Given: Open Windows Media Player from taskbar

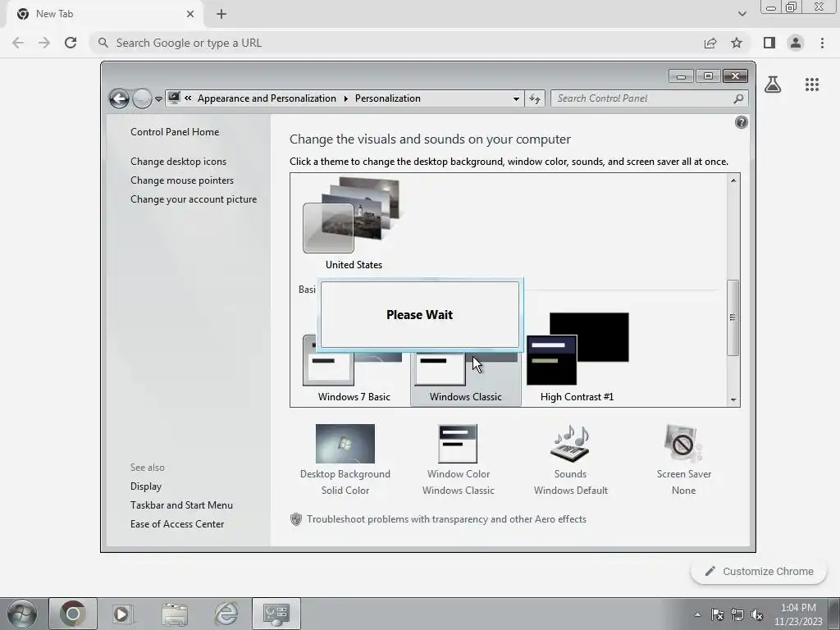Looking at the screenshot, I should pos(121,614).
